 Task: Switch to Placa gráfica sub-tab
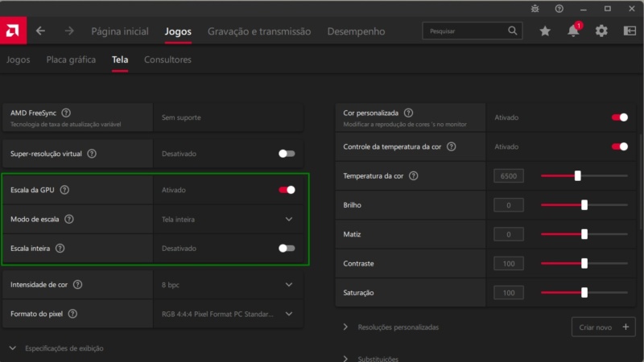[71, 60]
